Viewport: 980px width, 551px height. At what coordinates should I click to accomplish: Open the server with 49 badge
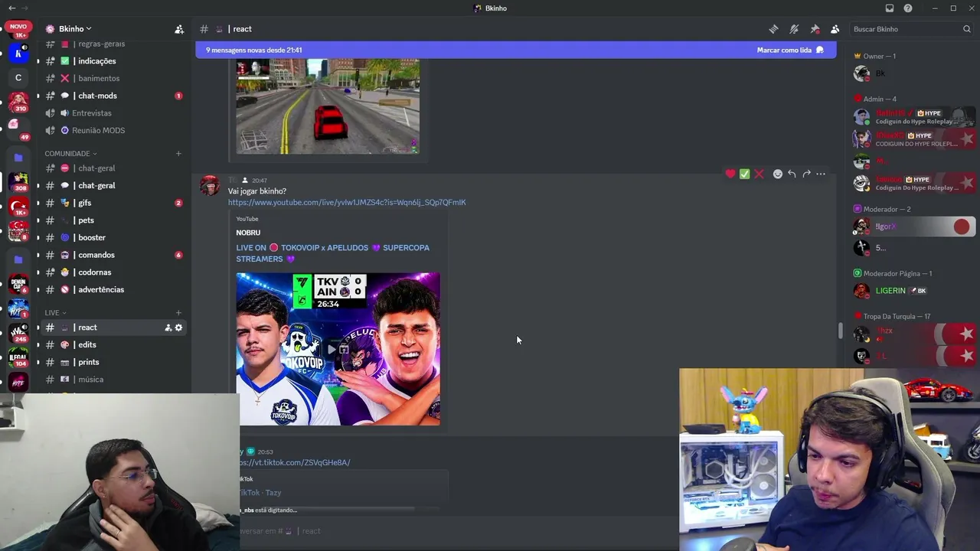click(18, 128)
